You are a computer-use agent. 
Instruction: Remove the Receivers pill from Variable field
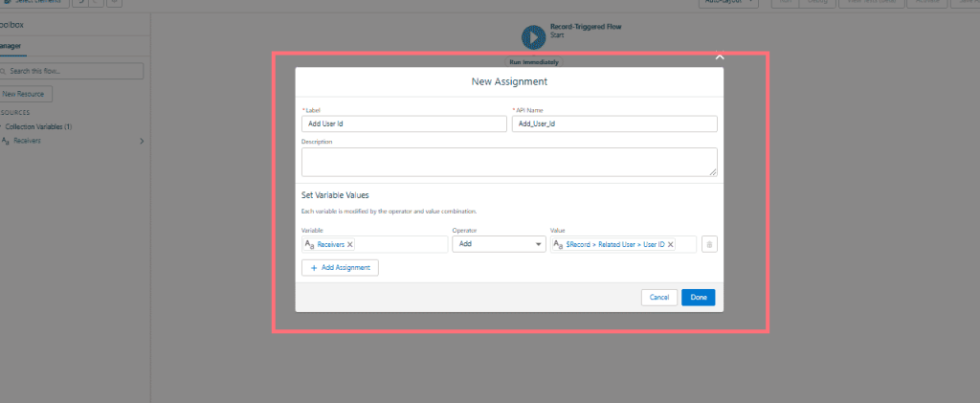[350, 244]
